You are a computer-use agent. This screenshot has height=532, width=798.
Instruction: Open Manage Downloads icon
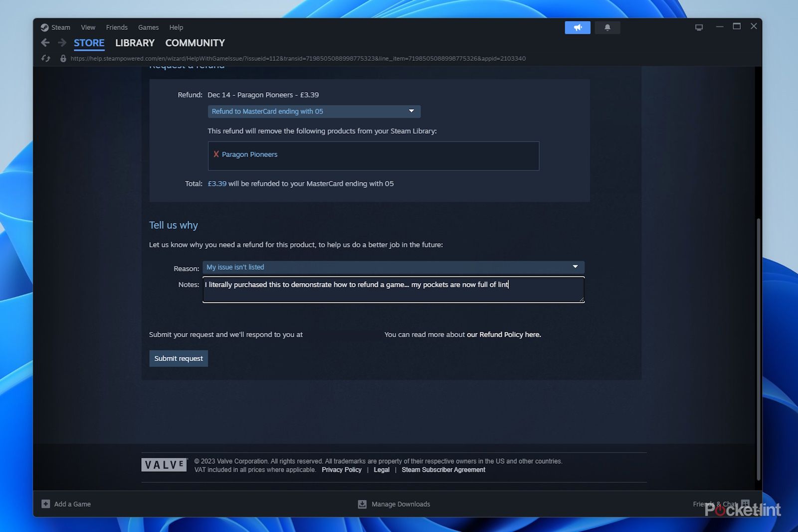tap(362, 504)
